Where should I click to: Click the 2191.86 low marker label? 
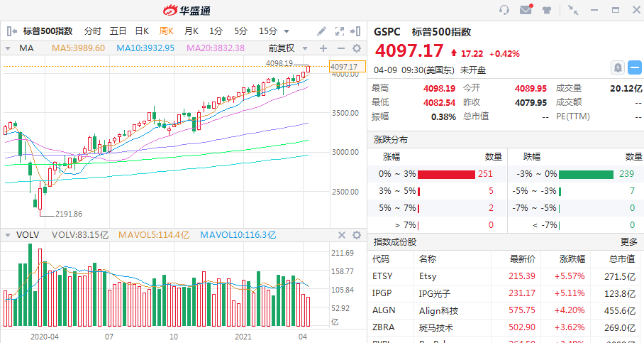click(x=69, y=214)
